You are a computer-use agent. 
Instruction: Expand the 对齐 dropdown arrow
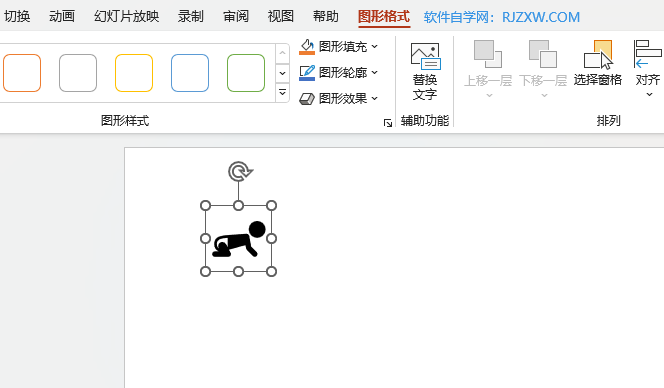(649, 94)
